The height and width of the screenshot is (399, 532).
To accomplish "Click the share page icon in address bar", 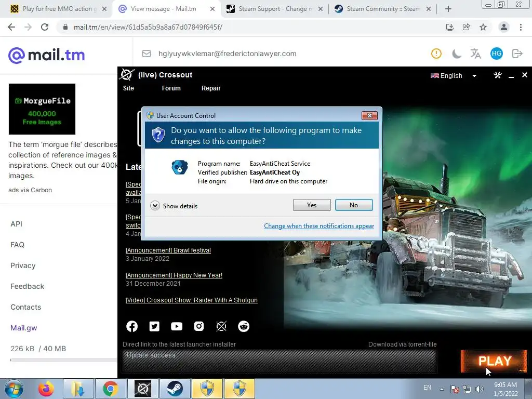I will pos(467,27).
